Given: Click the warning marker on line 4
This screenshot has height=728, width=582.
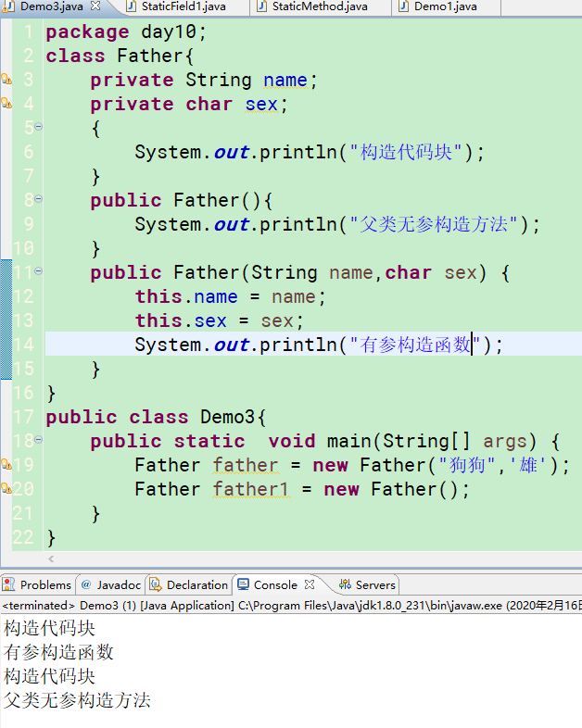Looking at the screenshot, I should [6, 103].
